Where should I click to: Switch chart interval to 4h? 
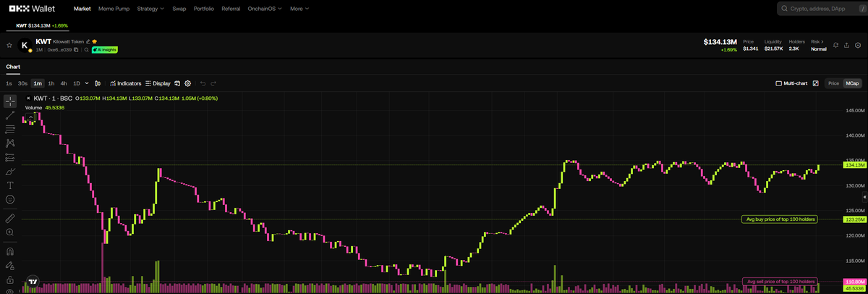coord(64,83)
